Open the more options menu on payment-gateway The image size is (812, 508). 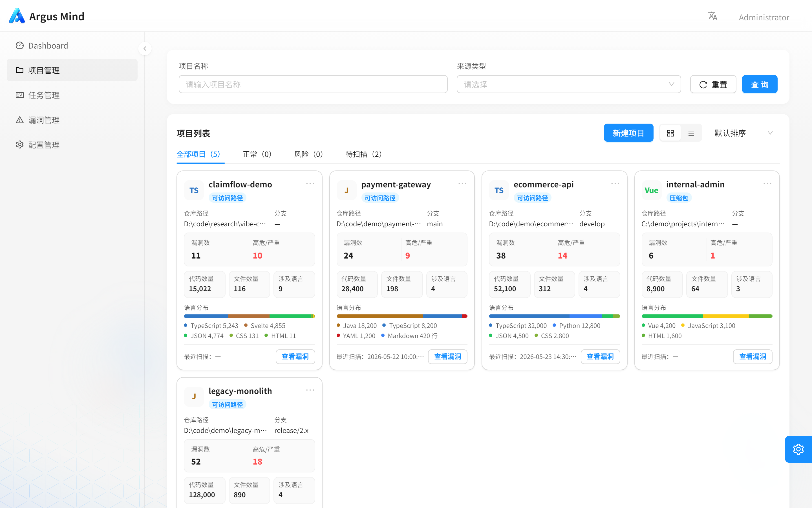pos(462,183)
